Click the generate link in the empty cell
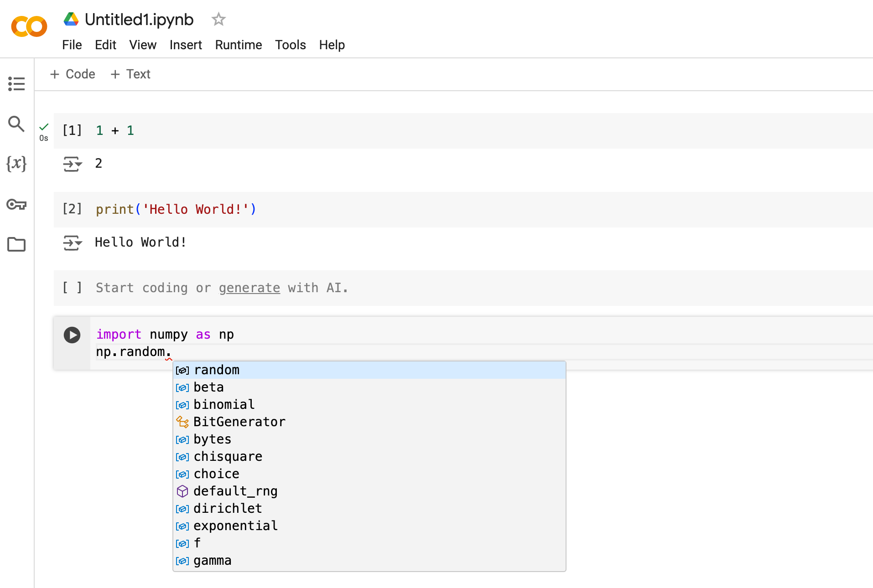The height and width of the screenshot is (588, 873). click(249, 288)
